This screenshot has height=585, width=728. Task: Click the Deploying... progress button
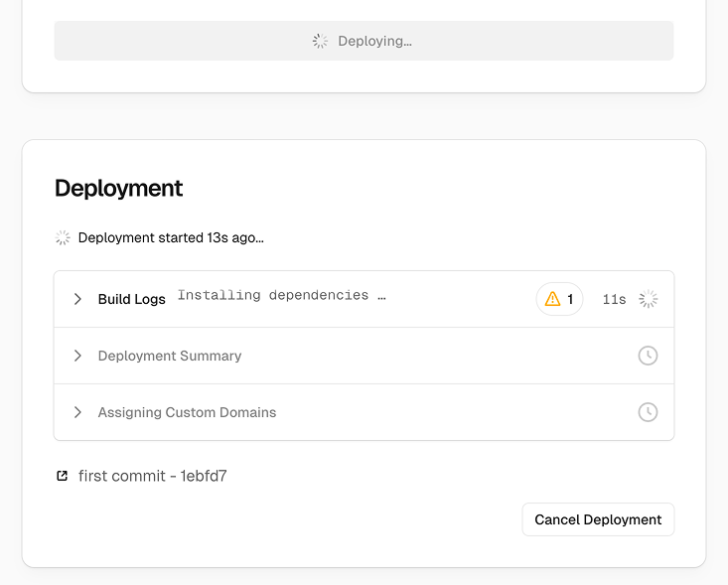[364, 41]
